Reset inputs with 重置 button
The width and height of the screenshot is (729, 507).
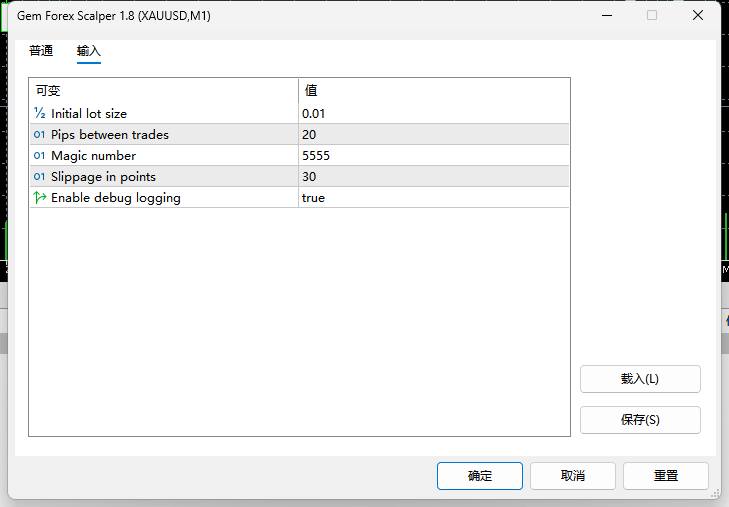[666, 475]
